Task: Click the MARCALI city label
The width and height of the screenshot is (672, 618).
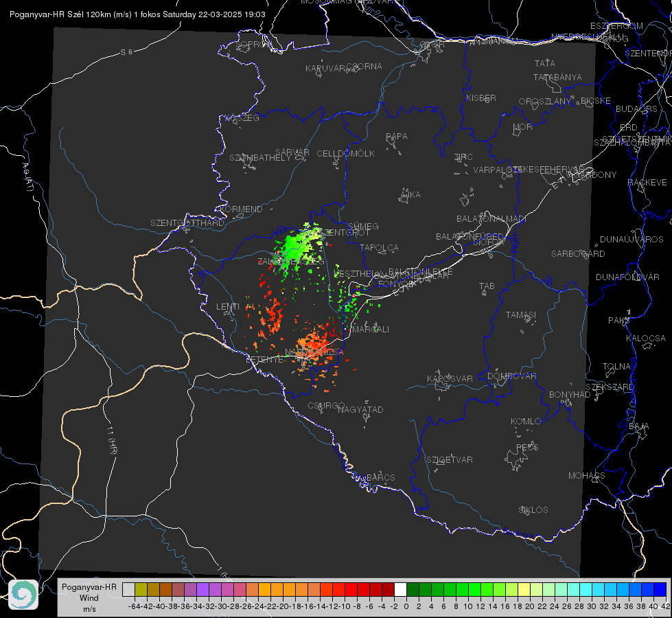Action: (370, 330)
